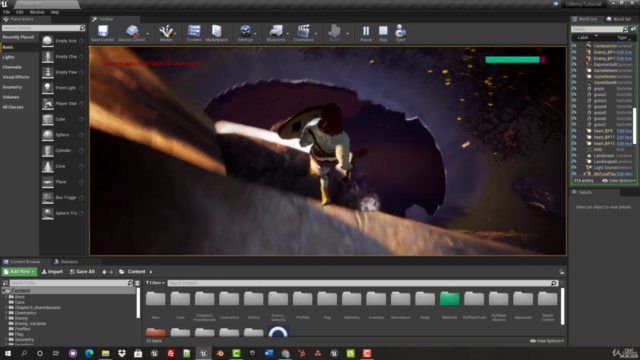
Task: Click the World Outliner vertical scrollbar
Action: (x=635, y=126)
